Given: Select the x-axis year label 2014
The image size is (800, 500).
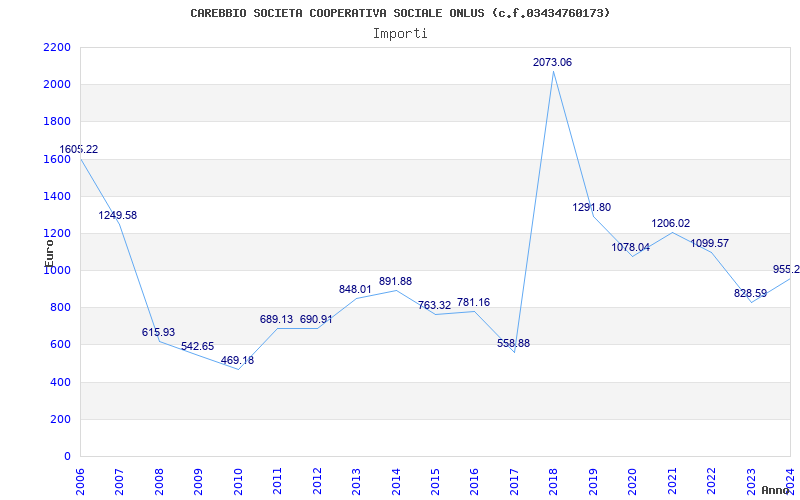Looking at the screenshot, I should pos(396,481).
